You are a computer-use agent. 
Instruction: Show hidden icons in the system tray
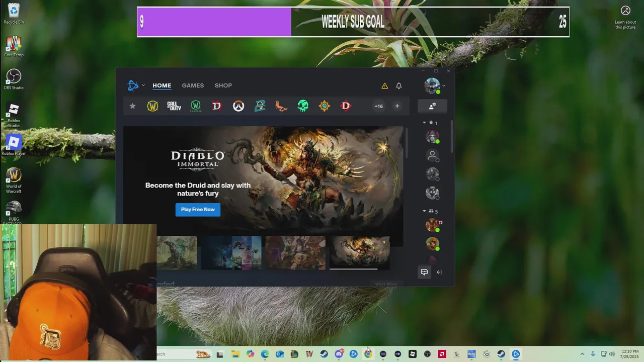coord(582,354)
